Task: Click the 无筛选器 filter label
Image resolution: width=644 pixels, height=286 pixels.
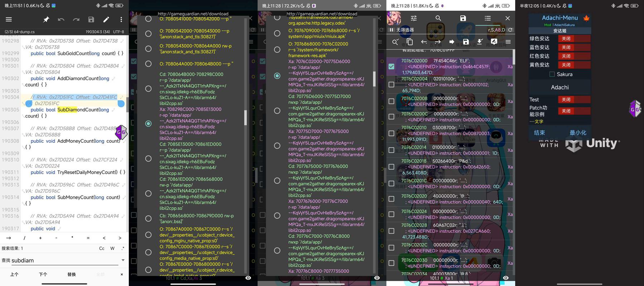Action: (x=405, y=30)
